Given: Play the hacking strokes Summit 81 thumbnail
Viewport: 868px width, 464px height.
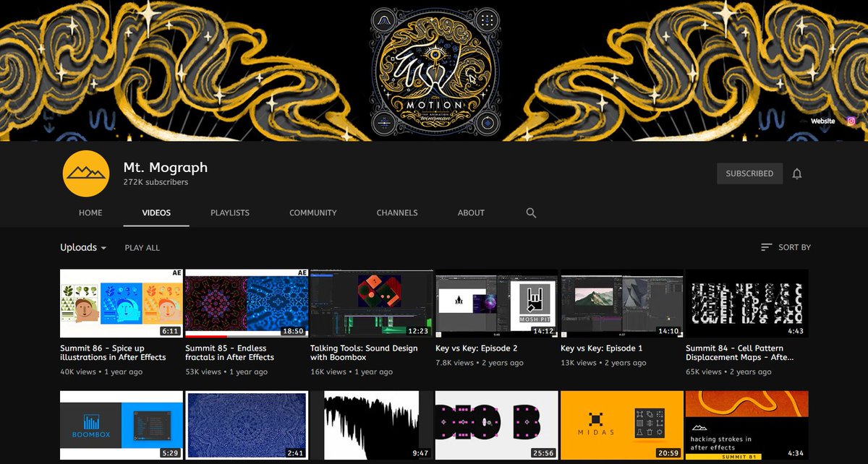Looking at the screenshot, I should tap(747, 426).
